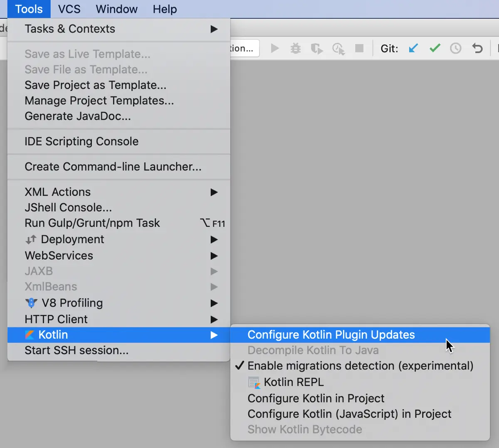Select Configure Kotlin in Project
Viewport: 499px width, 448px height.
point(360,398)
